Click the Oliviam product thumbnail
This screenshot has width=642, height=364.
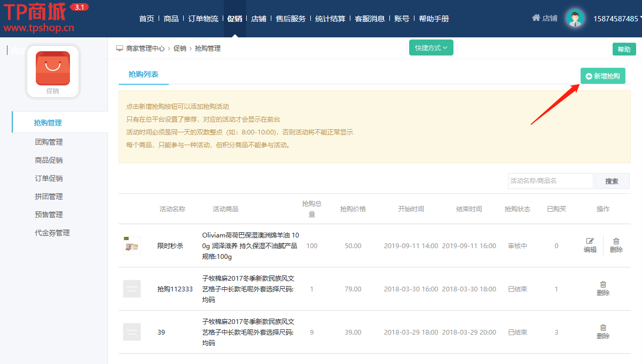coord(131,246)
